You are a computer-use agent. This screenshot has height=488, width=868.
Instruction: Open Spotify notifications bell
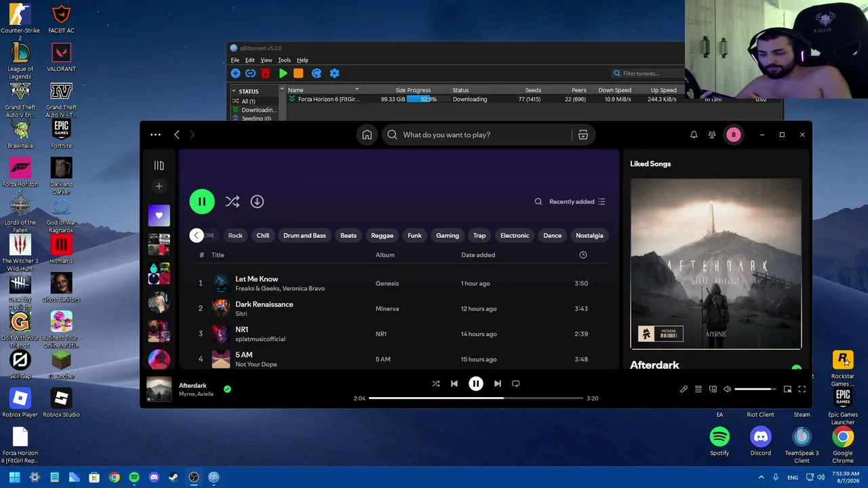click(694, 135)
